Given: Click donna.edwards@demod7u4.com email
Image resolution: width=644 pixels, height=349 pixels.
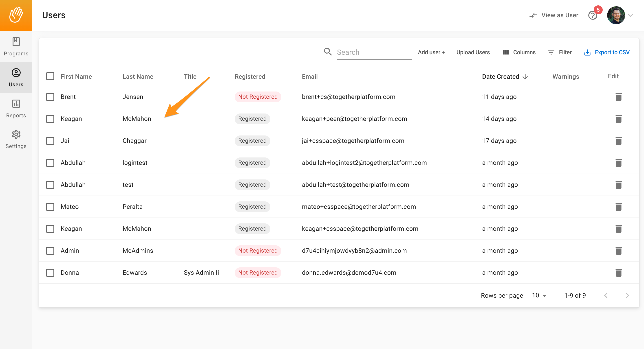Looking at the screenshot, I should click(x=349, y=273).
